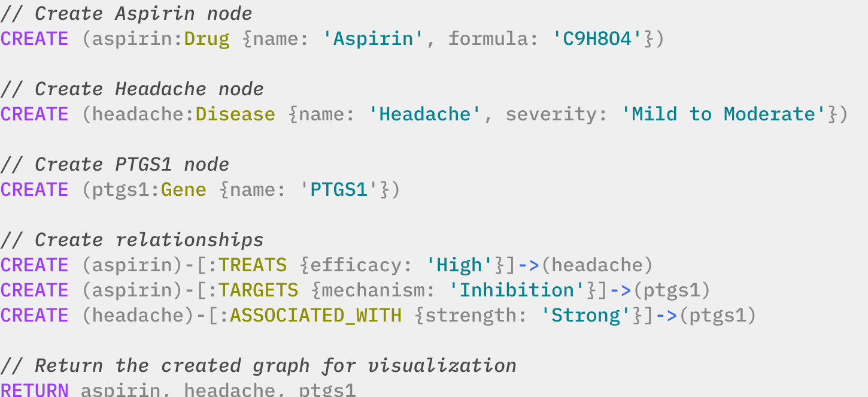Click the "Create PTGS1 node" comment

coord(115,165)
